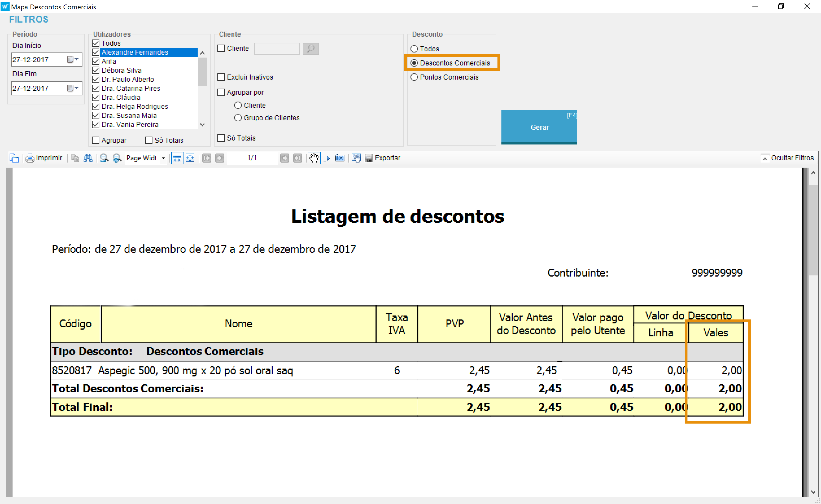Select the fit whole page icon
This screenshot has width=821, height=504.
tap(190, 158)
